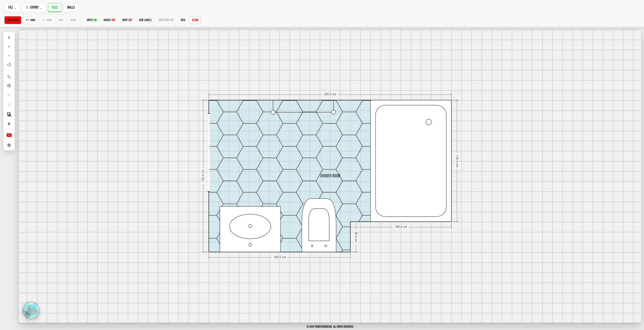The image size is (644, 330).
Task: Click the Copy button
Action: coord(61,20)
